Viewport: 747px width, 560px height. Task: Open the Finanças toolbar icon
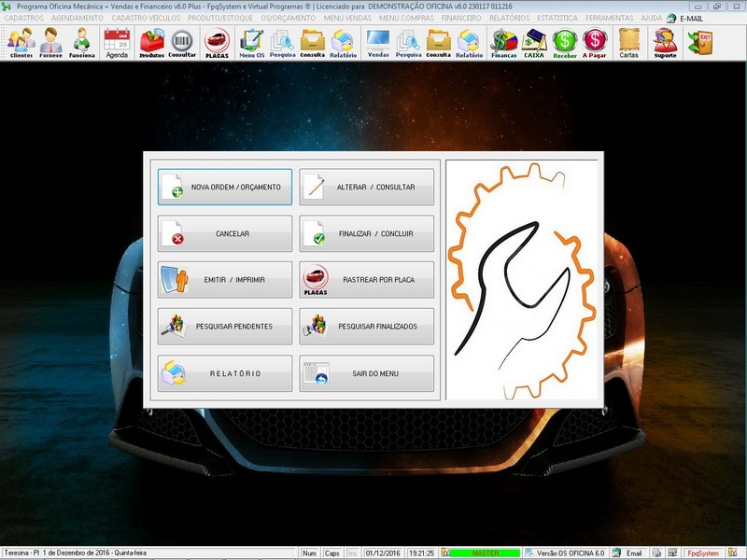[x=504, y=42]
